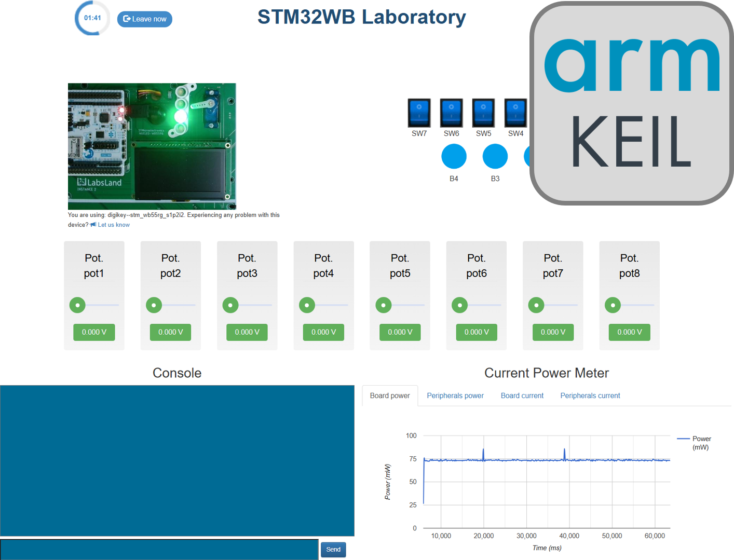734x560 pixels.
Task: Toggle rocker switch SW7
Action: [x=419, y=112]
